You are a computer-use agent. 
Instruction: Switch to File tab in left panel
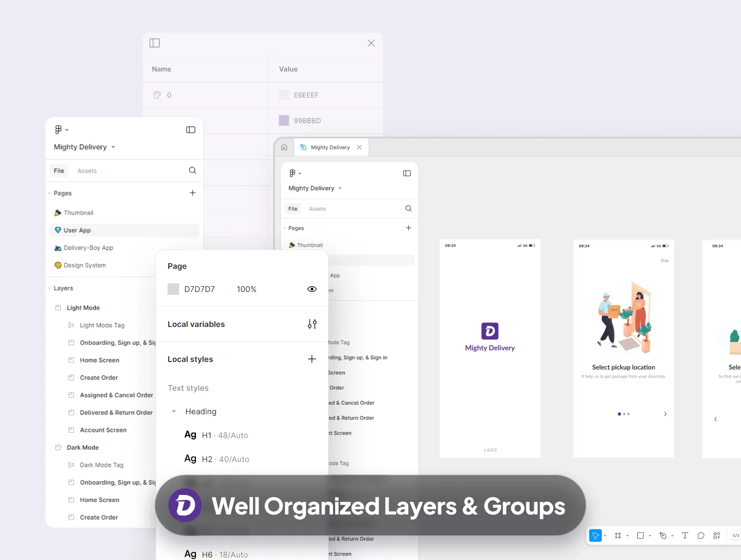[x=59, y=170]
